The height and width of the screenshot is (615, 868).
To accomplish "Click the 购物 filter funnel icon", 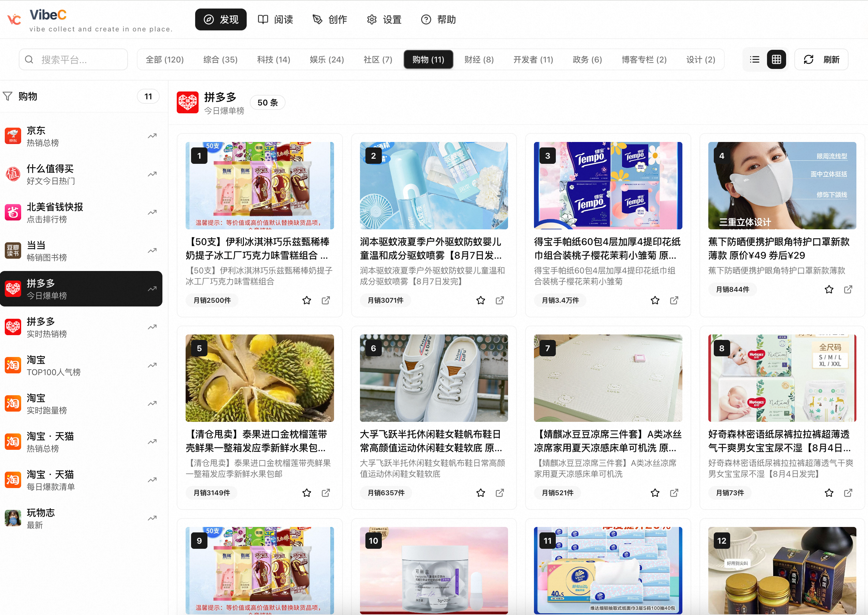I will (8, 96).
